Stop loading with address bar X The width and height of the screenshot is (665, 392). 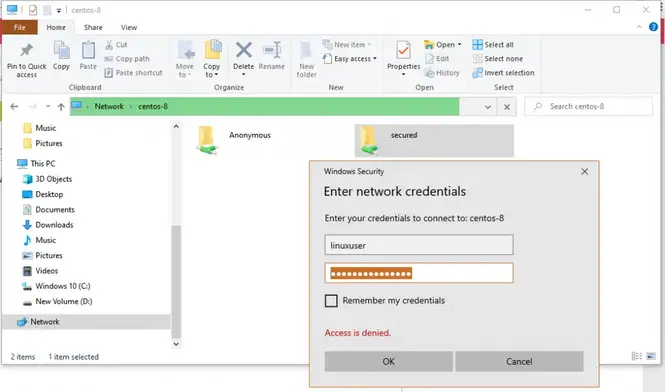[507, 107]
